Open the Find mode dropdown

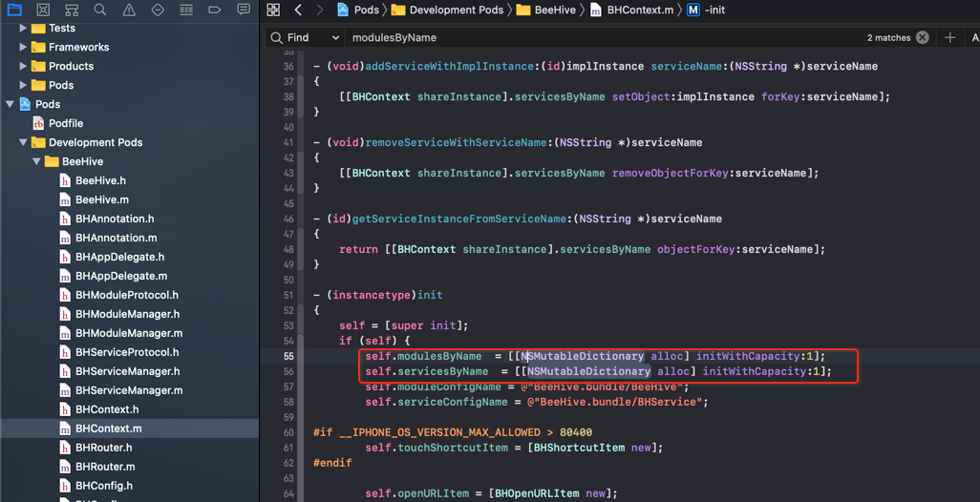click(306, 37)
